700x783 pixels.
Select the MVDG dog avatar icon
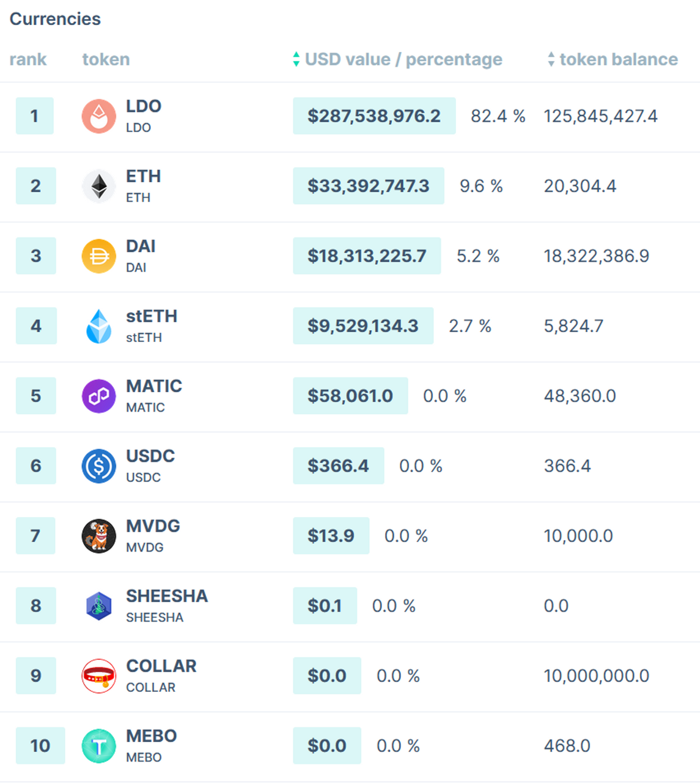pyautogui.click(x=98, y=536)
